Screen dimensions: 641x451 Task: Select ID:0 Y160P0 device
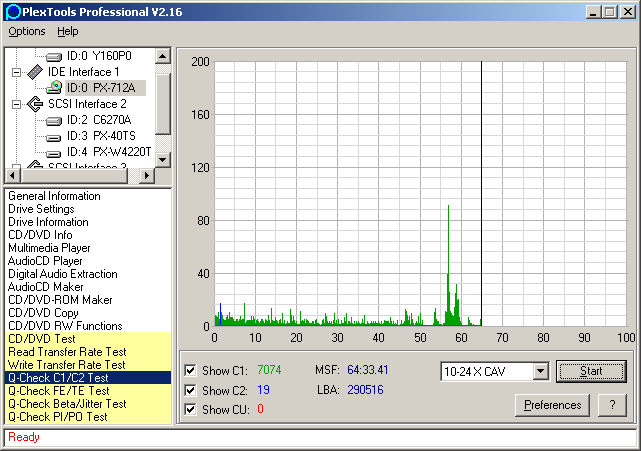pos(99,56)
